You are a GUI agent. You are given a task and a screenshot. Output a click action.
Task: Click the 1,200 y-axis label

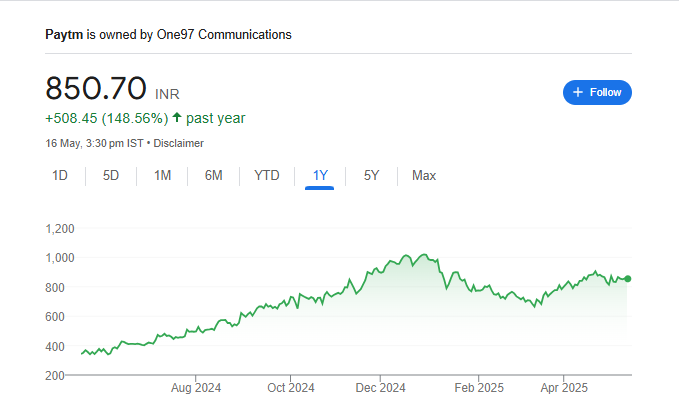[x=60, y=229]
